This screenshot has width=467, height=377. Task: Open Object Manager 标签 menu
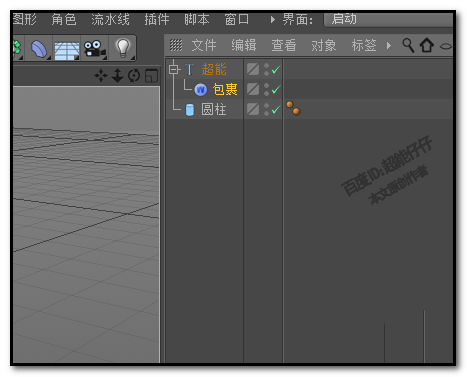[364, 45]
